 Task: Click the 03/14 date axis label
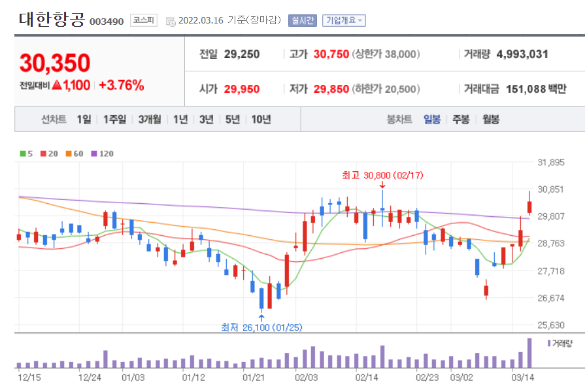(523, 378)
